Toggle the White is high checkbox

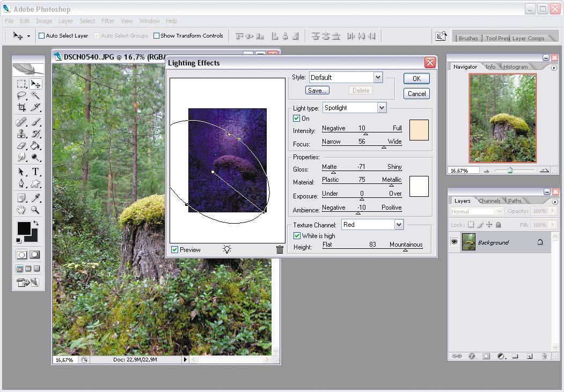(297, 236)
